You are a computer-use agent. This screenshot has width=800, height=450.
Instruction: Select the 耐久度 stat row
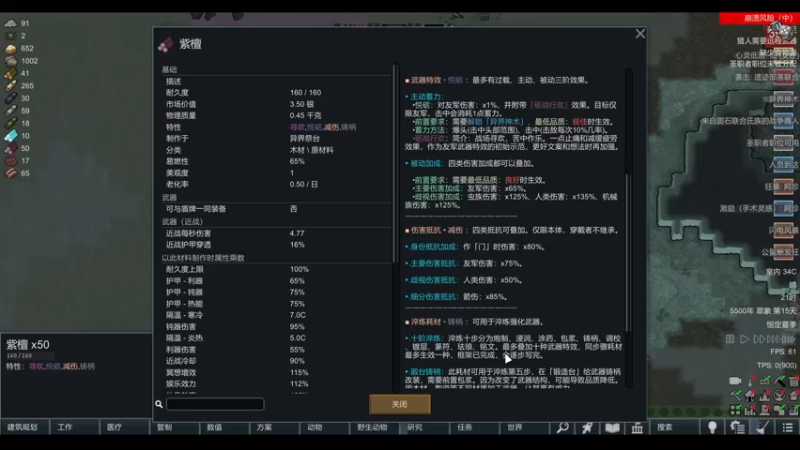coord(277,92)
